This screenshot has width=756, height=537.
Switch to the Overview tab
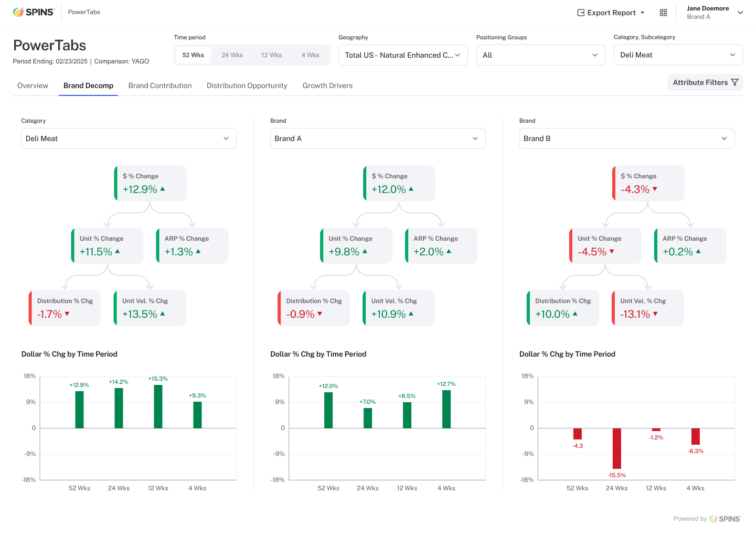pyautogui.click(x=33, y=85)
